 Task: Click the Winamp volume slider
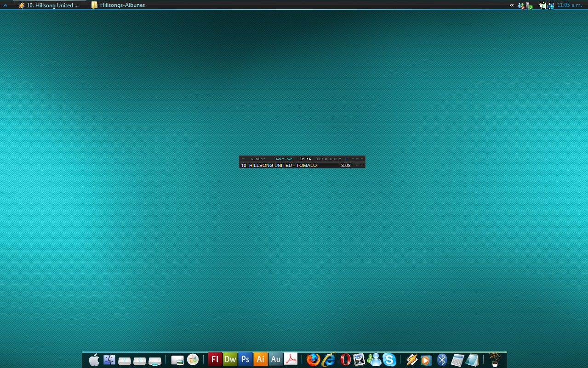coord(346,159)
